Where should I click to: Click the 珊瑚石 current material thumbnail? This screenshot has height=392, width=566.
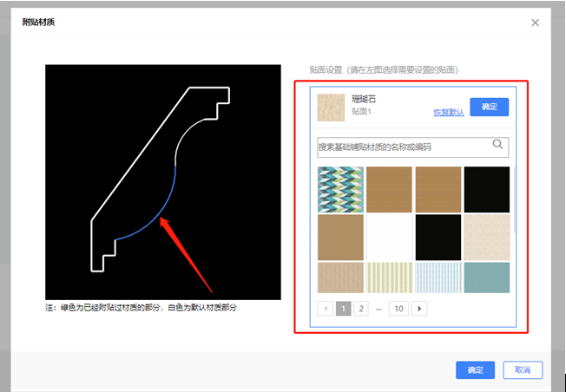click(332, 108)
